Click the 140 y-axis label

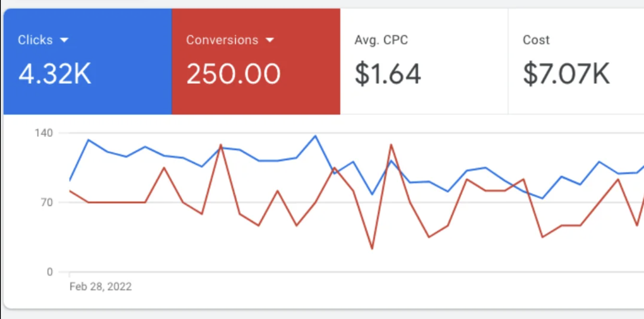pos(44,133)
